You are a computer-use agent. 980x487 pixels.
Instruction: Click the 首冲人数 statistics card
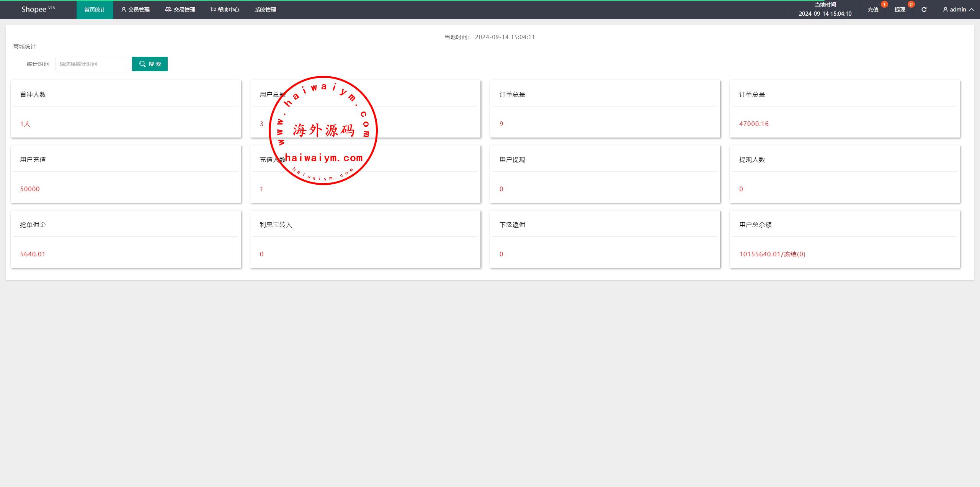[x=126, y=109]
